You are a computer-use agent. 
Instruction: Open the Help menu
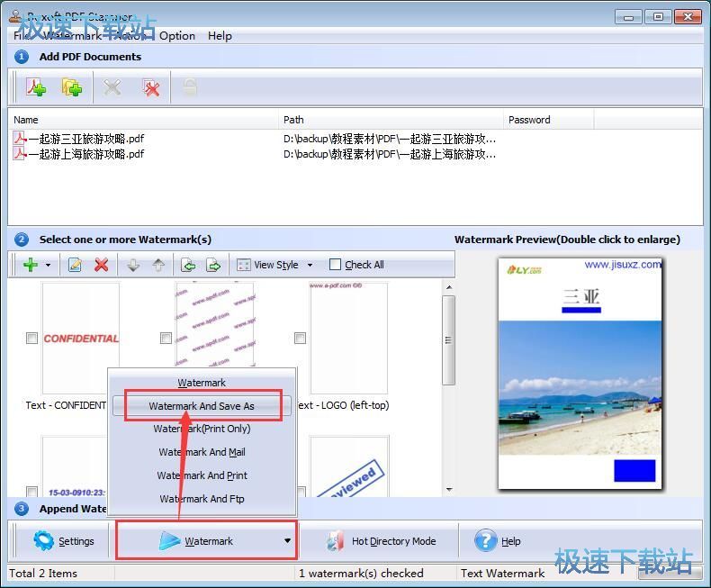tap(220, 36)
